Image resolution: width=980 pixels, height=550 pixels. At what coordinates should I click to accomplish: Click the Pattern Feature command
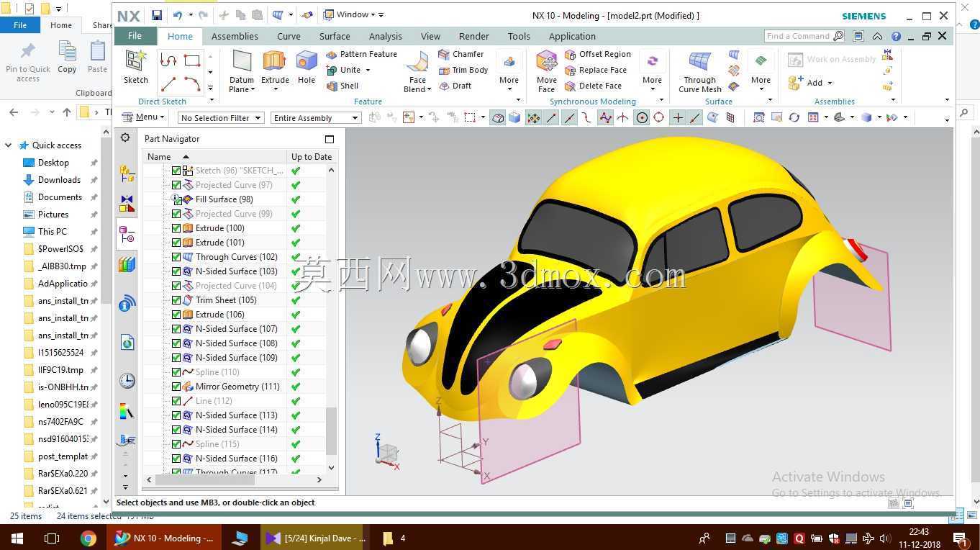(x=361, y=54)
